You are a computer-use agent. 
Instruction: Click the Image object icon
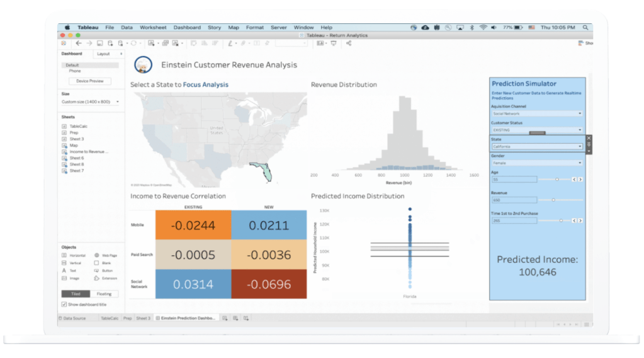tap(64, 278)
